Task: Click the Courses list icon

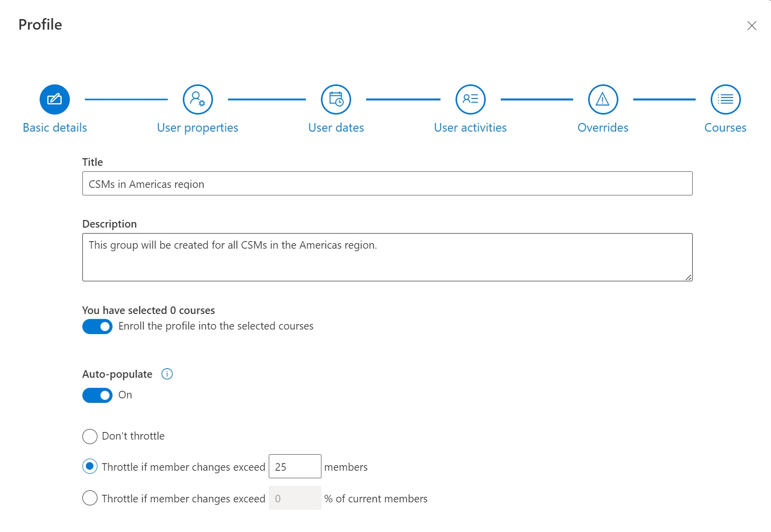Action: [725, 99]
